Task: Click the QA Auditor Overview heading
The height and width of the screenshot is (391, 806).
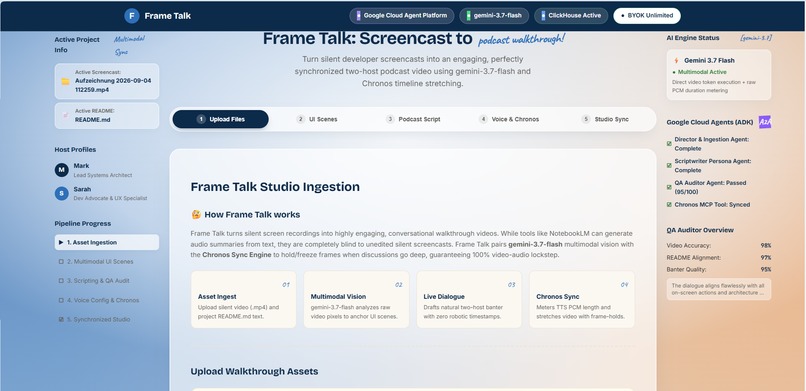Action: pos(700,230)
